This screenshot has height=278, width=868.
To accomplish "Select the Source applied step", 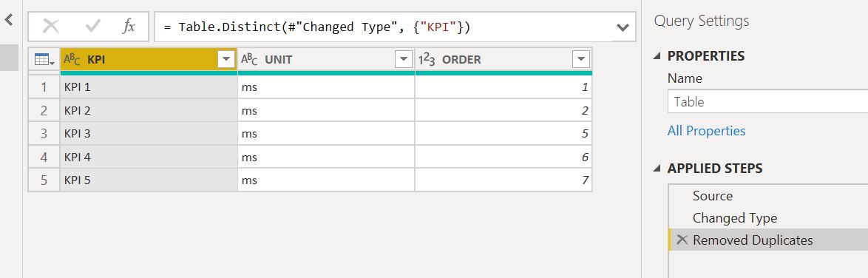I will [x=768, y=196].
